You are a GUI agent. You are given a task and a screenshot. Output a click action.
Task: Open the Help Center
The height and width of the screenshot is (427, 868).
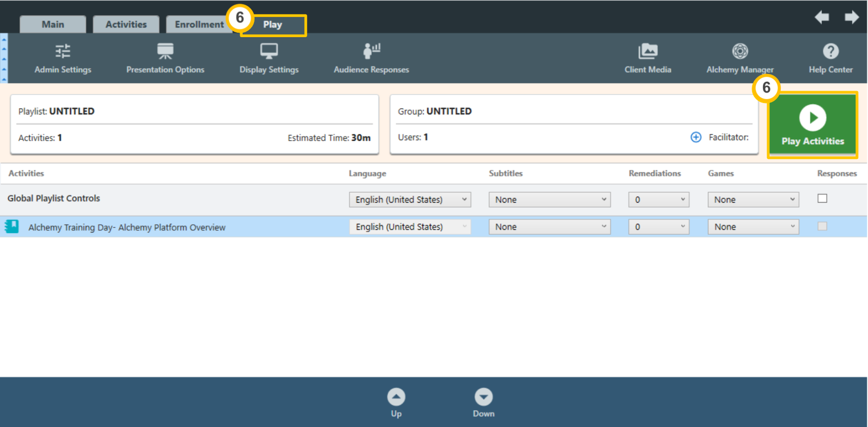click(x=830, y=58)
